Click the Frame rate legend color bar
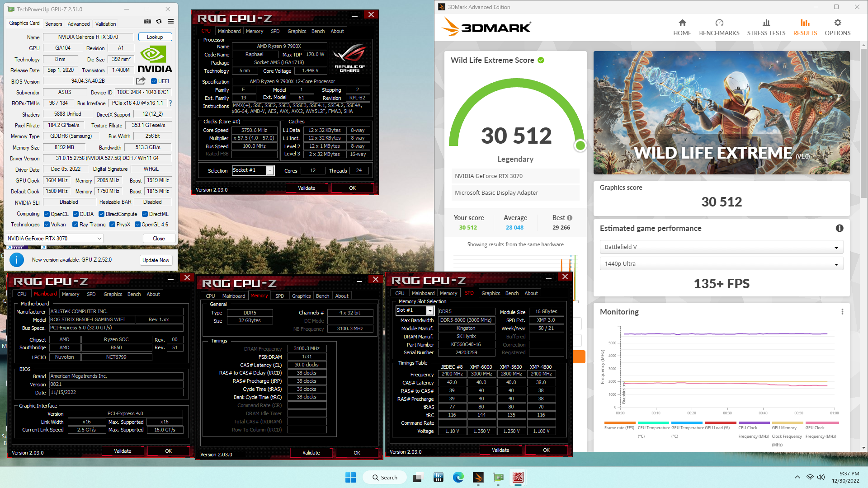868x488 pixels. 619,423
